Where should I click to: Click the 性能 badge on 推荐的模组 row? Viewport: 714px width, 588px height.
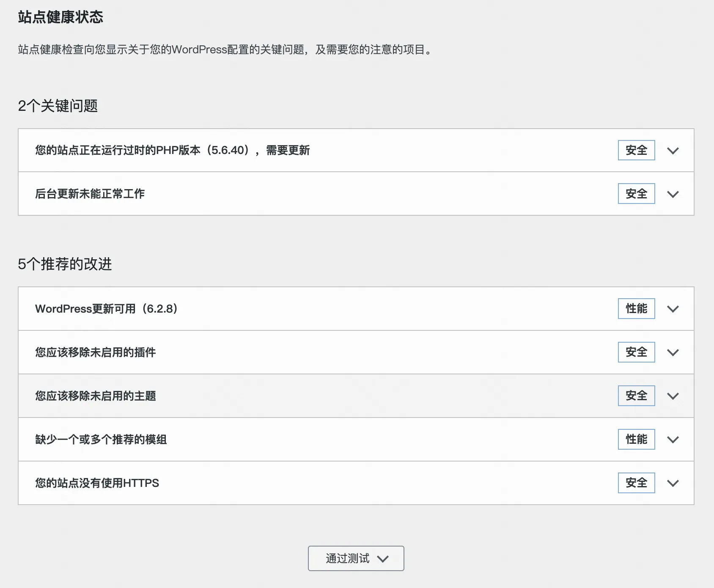636,439
